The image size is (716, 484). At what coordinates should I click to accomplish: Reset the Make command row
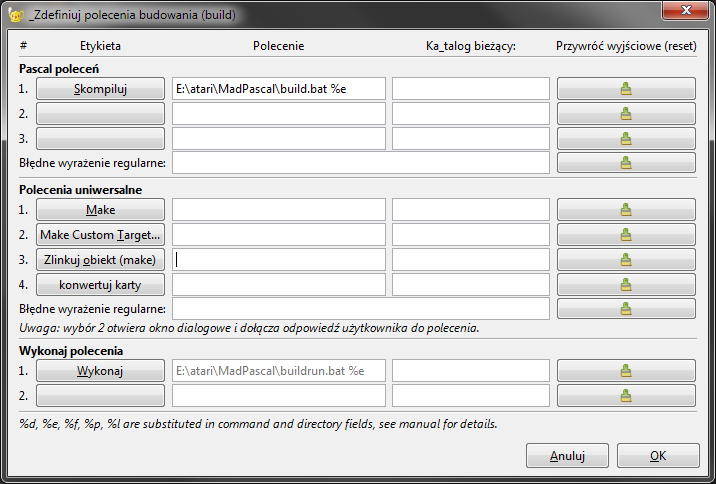pyautogui.click(x=626, y=210)
